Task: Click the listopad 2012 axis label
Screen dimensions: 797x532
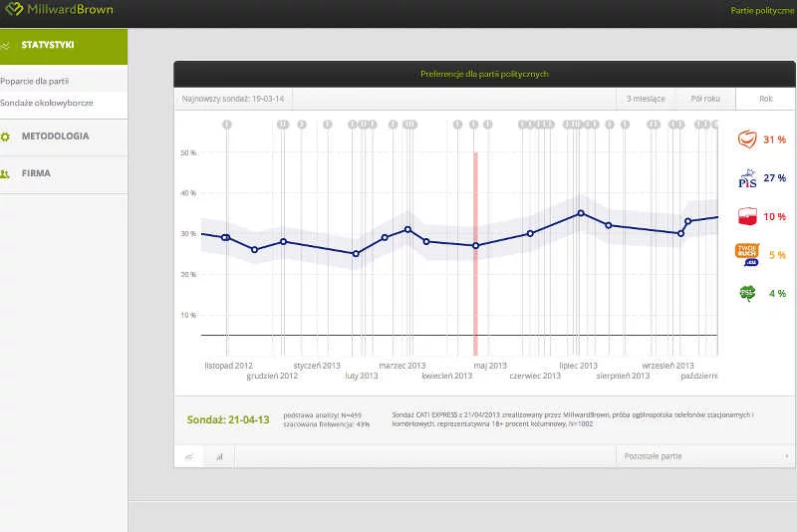Action: pos(228,366)
